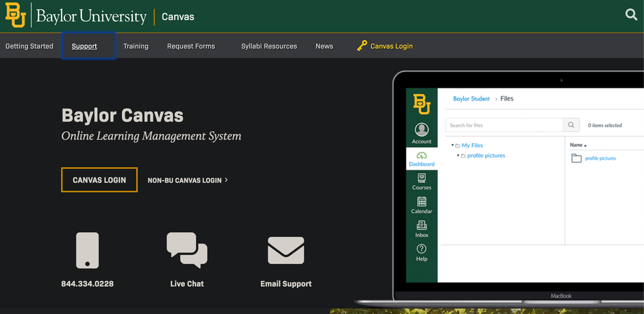Open Live Chat via speech bubbles icon
The height and width of the screenshot is (314, 644).
187,250
